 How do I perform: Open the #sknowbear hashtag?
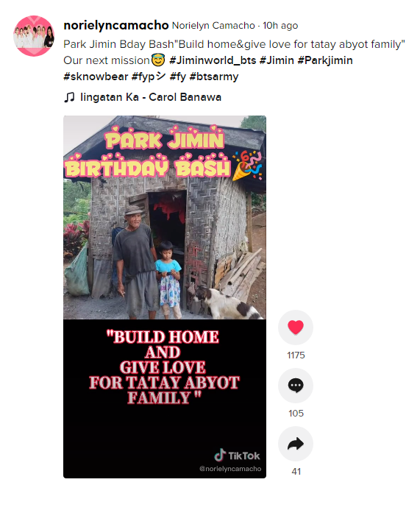pos(96,77)
